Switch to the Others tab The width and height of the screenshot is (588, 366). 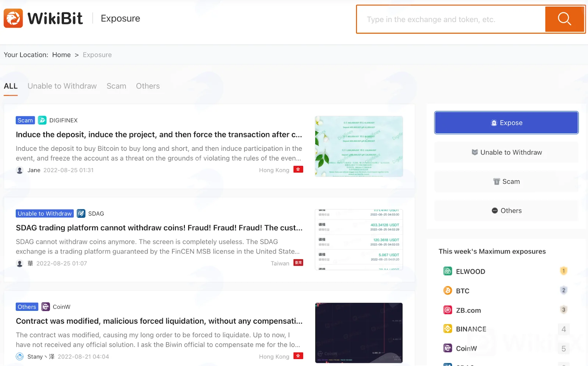click(x=148, y=86)
